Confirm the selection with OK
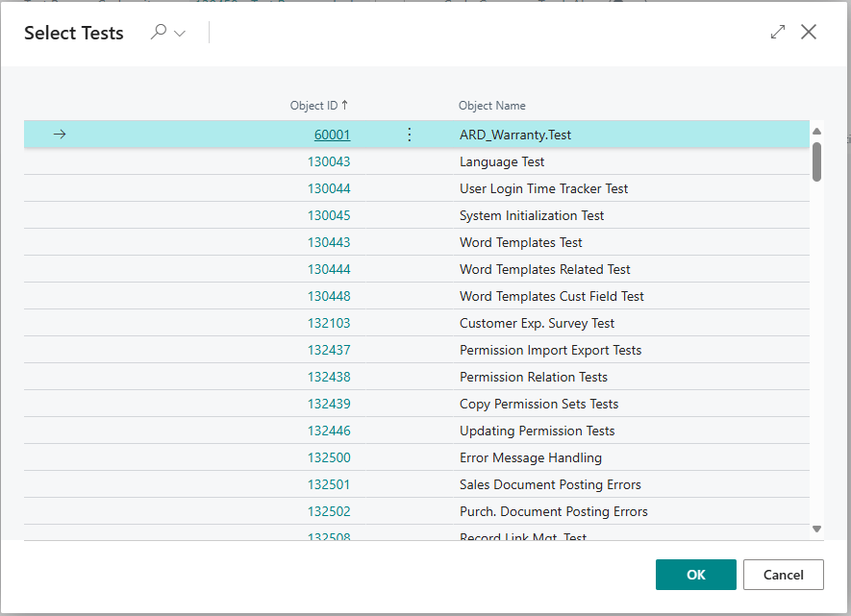851x616 pixels. [695, 575]
